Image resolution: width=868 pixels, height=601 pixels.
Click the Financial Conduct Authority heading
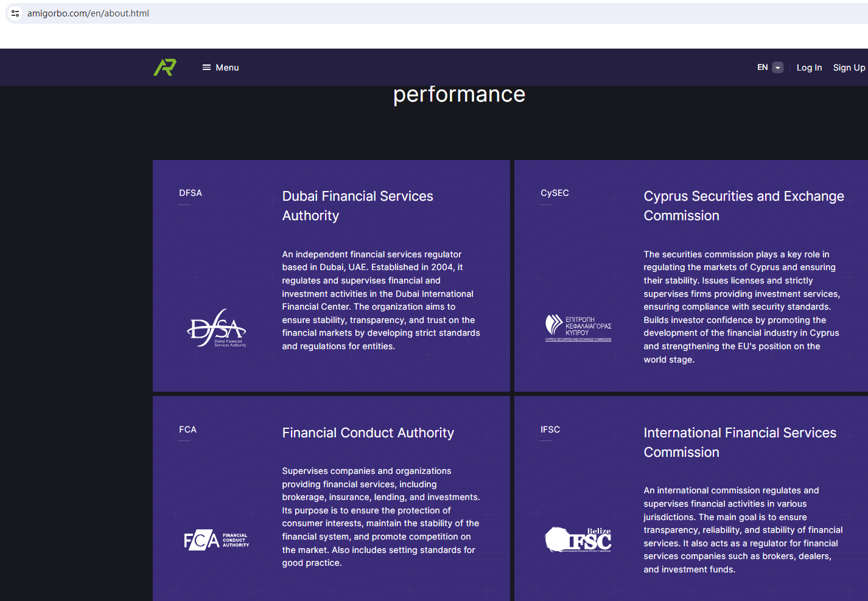click(x=368, y=433)
